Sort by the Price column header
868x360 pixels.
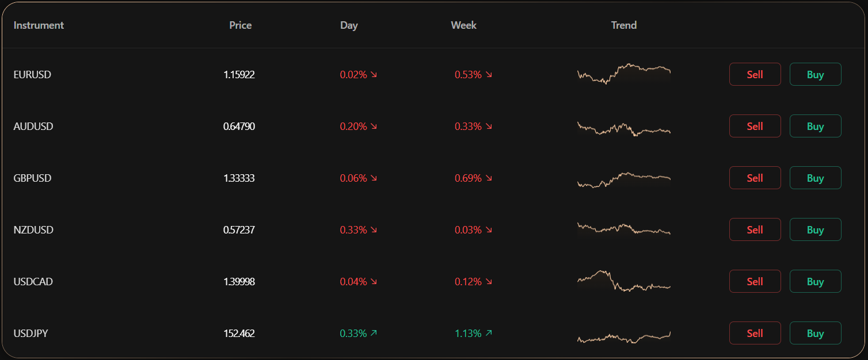240,25
